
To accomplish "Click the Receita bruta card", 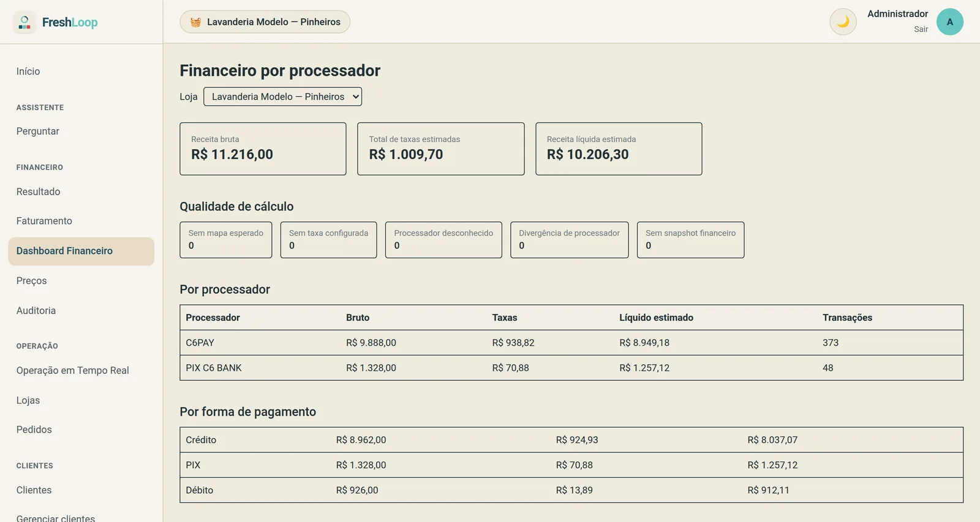I will (x=263, y=149).
